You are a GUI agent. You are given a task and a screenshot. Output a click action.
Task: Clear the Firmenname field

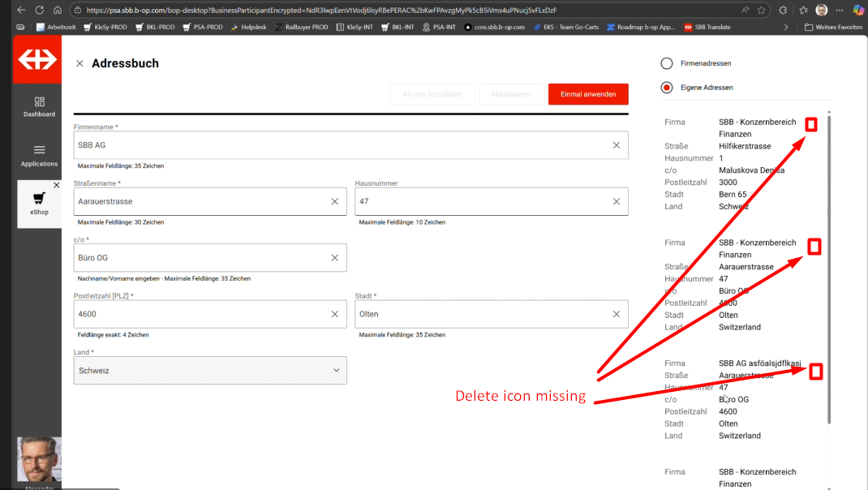pyautogui.click(x=616, y=145)
